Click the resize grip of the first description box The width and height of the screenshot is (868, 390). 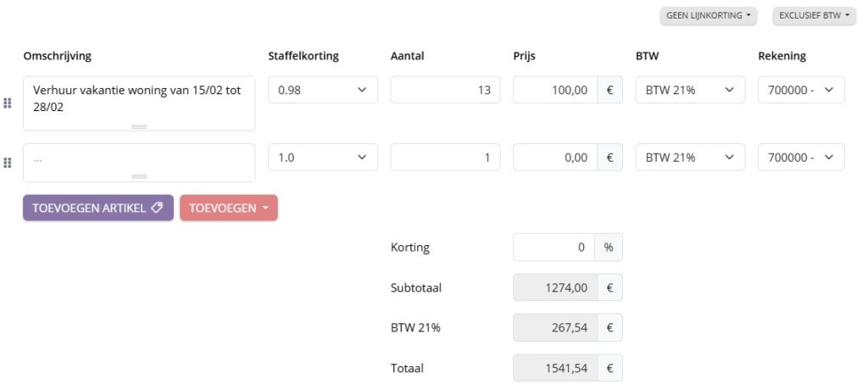pos(139,126)
